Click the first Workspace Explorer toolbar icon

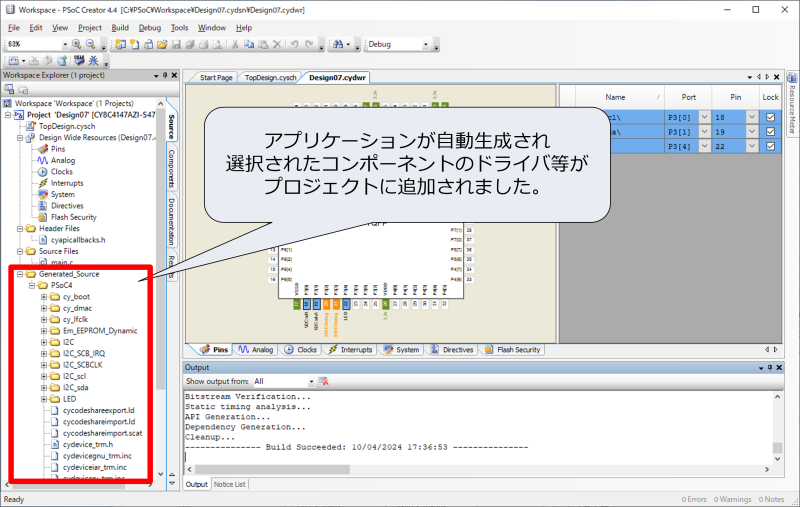pyautogui.click(x=9, y=89)
